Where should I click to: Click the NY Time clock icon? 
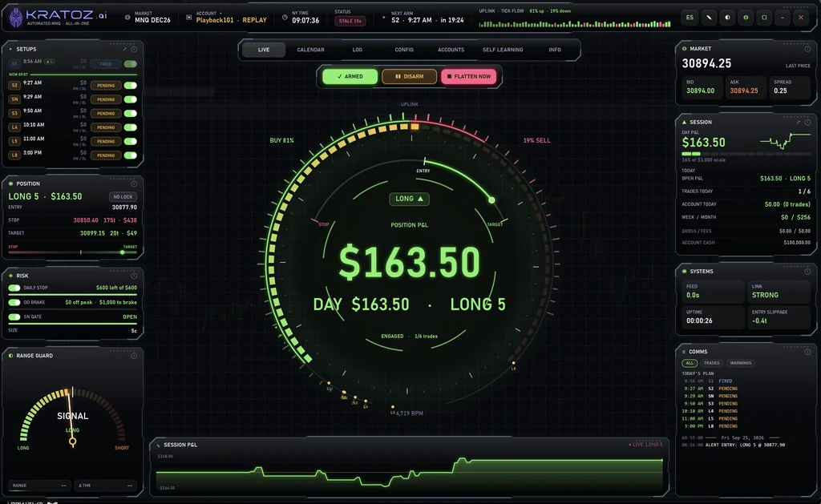tap(285, 18)
